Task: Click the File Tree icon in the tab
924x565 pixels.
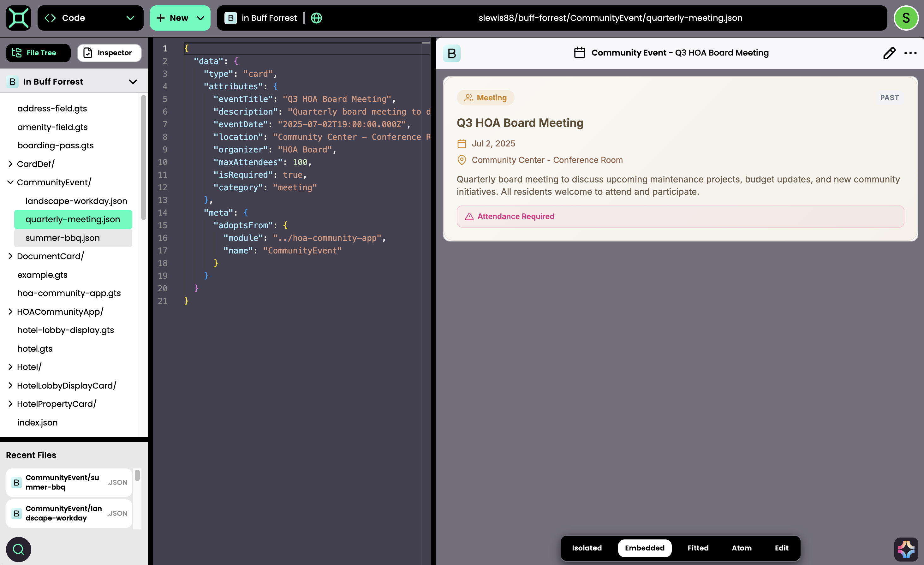Action: (17, 52)
